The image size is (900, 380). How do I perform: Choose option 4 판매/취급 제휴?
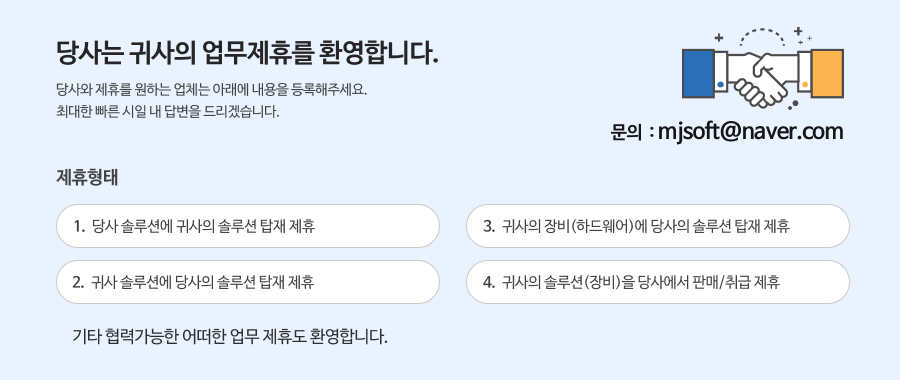pyautogui.click(x=658, y=282)
